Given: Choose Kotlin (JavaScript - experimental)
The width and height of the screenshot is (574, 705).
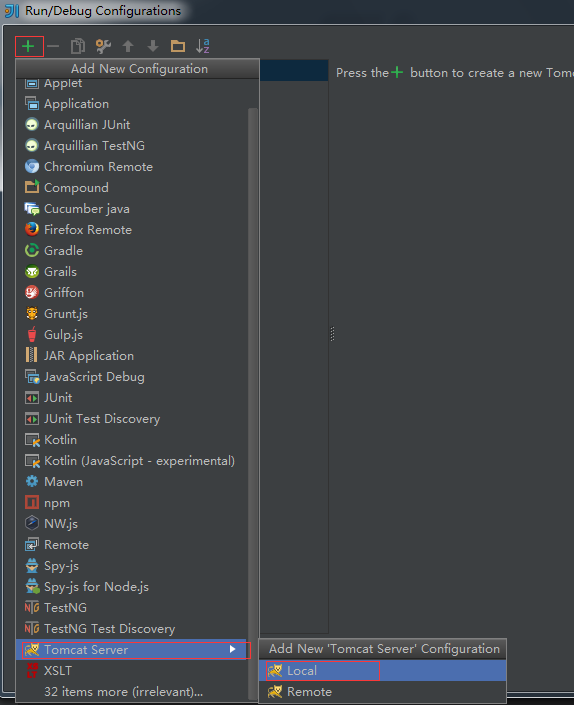Looking at the screenshot, I should [x=131, y=460].
